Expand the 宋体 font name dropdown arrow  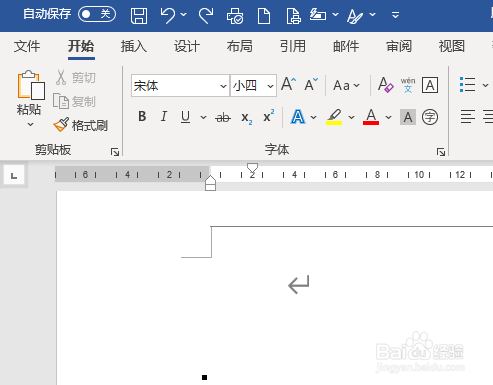pyautogui.click(x=223, y=86)
